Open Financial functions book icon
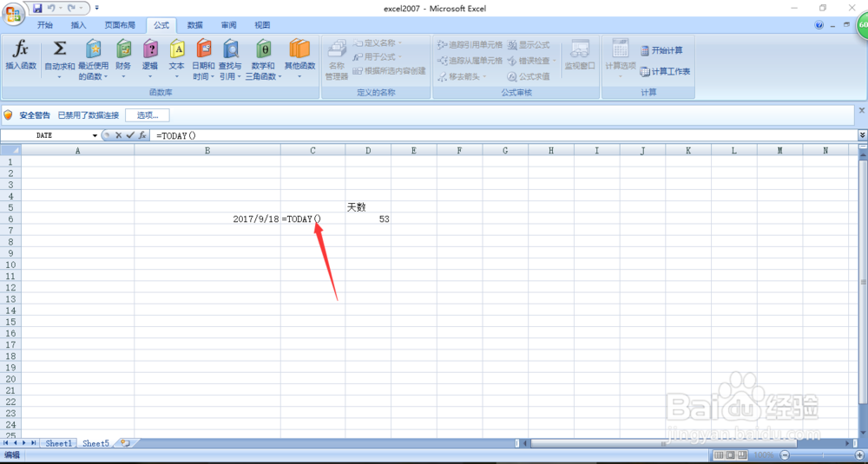 [x=123, y=49]
